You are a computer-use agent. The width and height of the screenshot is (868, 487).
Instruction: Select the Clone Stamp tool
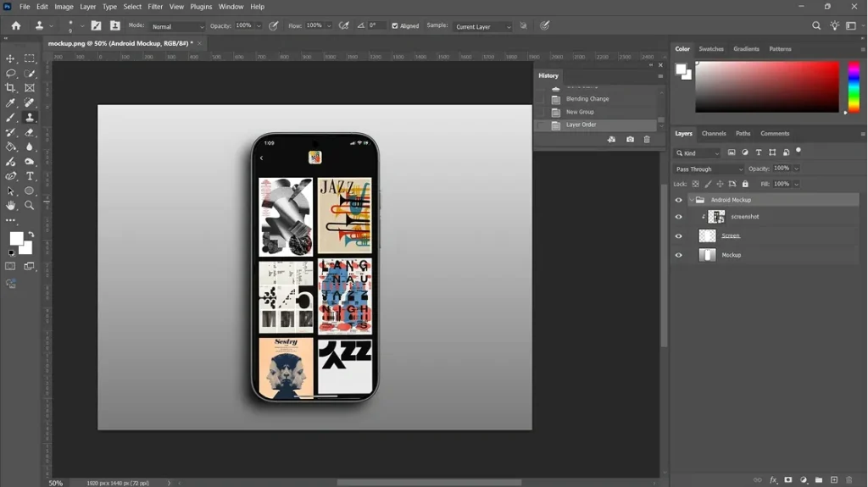[30, 118]
